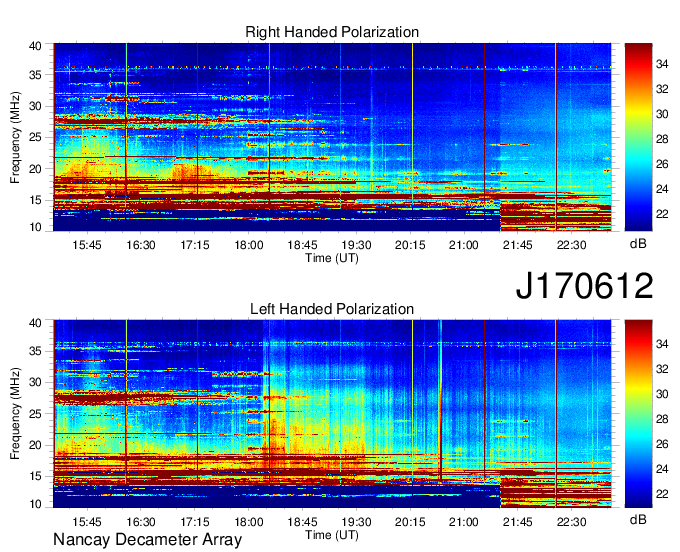Click the 25 MHz tick of Right Handed plot
This screenshot has width=680, height=552.
[x=35, y=137]
